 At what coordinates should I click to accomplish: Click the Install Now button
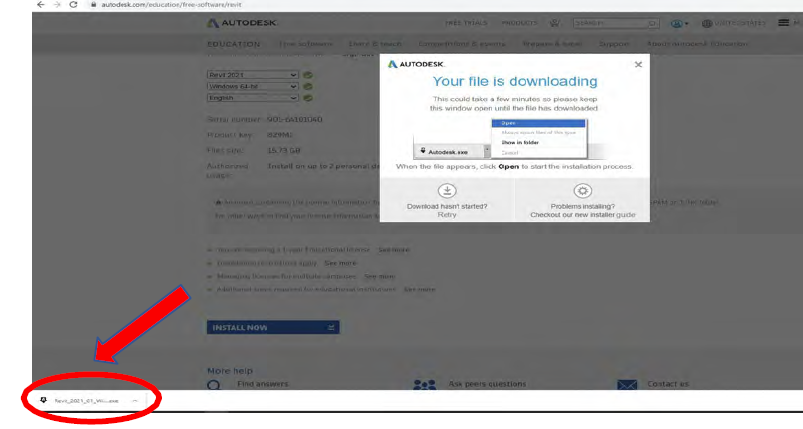click(x=273, y=327)
